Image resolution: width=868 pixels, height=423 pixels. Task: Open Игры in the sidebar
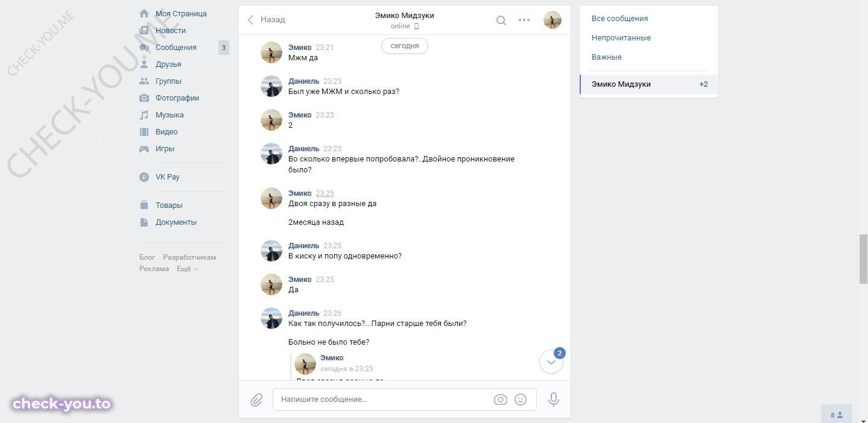tap(165, 148)
